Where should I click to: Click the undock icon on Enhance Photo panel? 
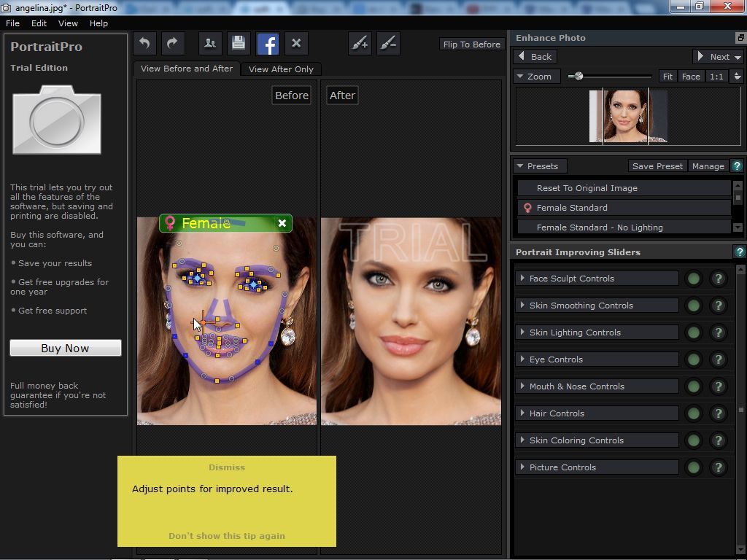click(740, 37)
